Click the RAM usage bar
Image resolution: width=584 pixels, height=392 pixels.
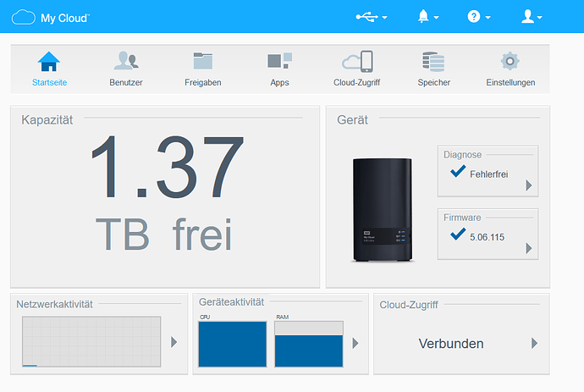tap(309, 344)
